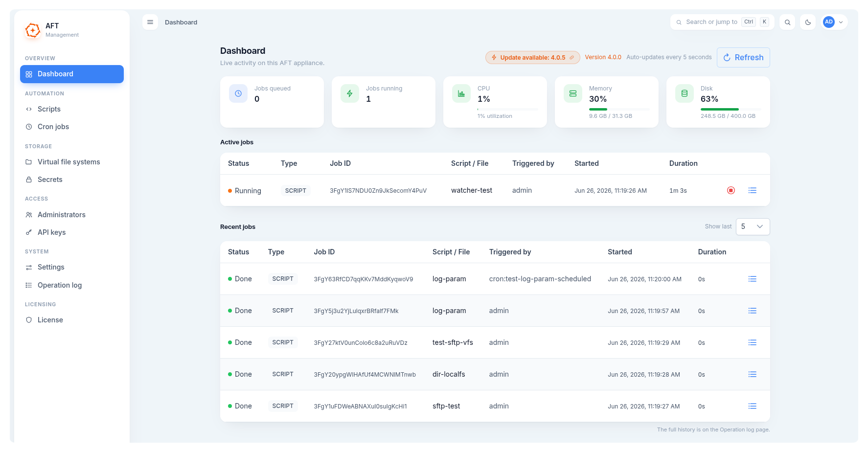Click the Disk database icon
Viewport: 868px width, 452px height.
click(685, 93)
